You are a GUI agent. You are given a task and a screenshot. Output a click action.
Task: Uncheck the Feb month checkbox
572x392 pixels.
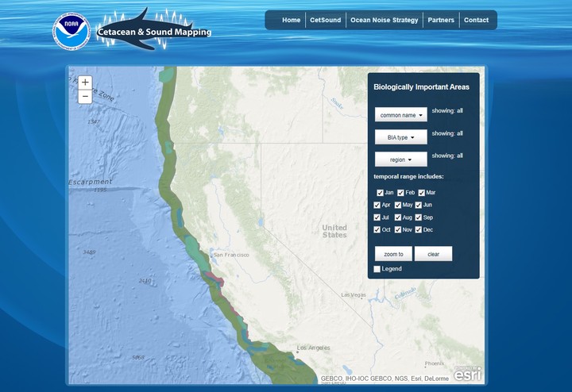[x=400, y=193]
